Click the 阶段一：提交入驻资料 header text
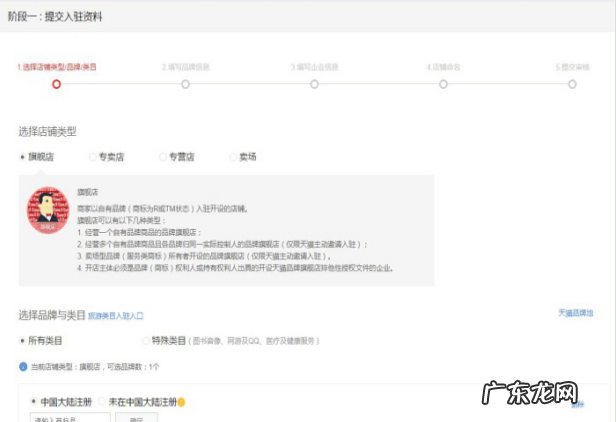The width and height of the screenshot is (616, 422). point(55,17)
